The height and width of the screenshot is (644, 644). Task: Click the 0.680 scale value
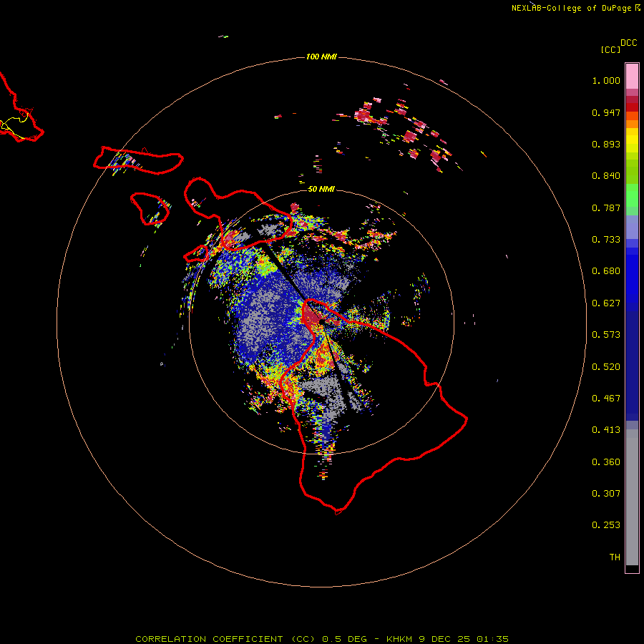click(606, 271)
